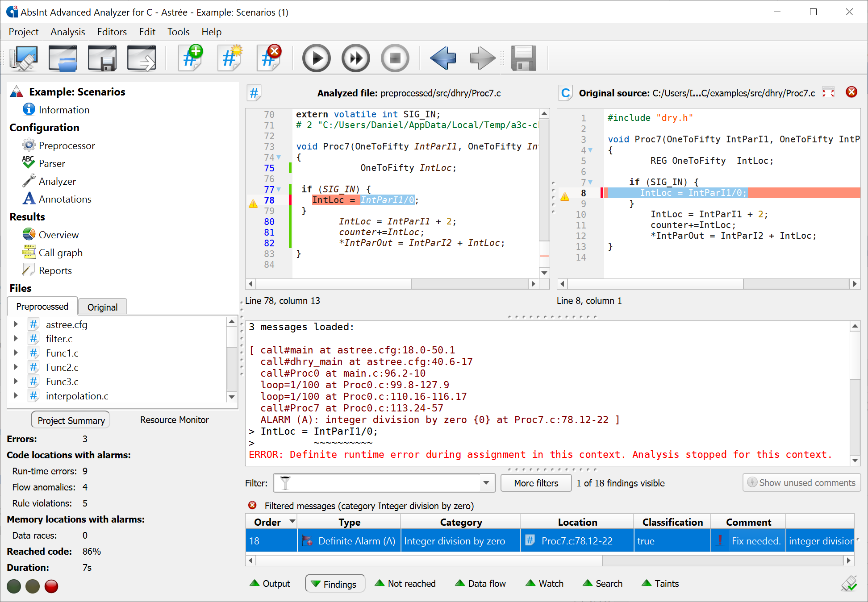Toggle the Taints panel
This screenshot has width=868, height=602.
[x=660, y=584]
